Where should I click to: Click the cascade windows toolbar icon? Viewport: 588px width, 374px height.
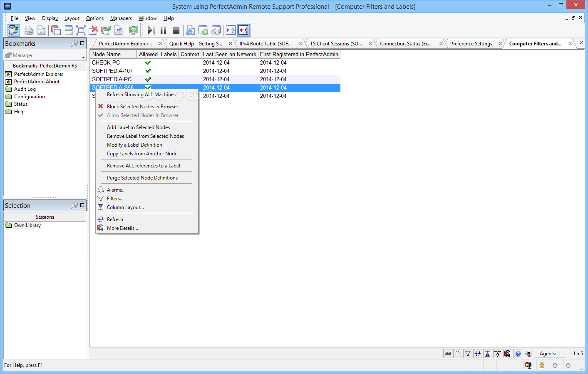[56, 30]
